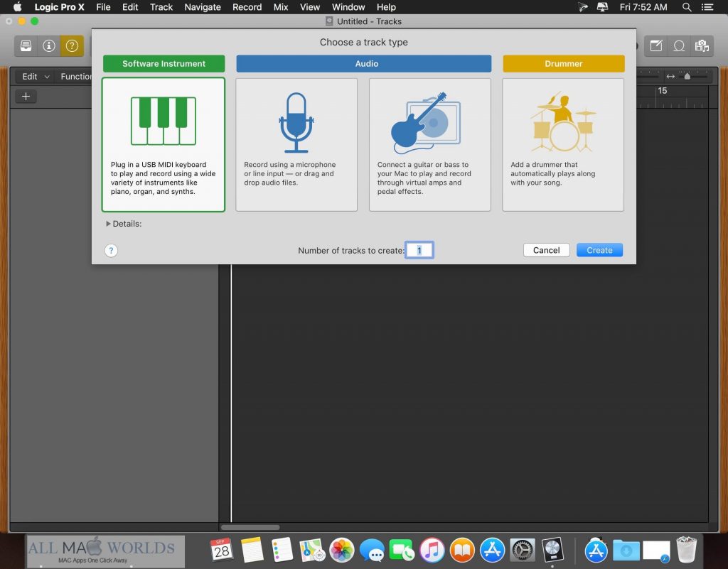Open the Navigate menu

203,7
